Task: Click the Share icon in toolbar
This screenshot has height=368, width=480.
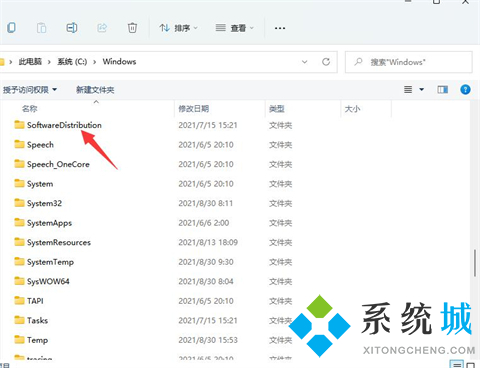Action: (102, 28)
